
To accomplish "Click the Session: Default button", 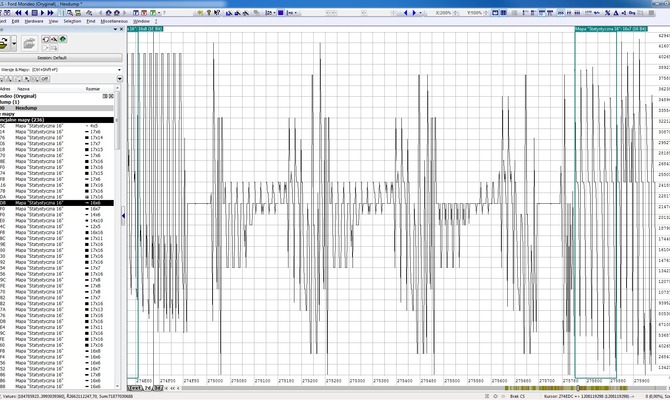I will (58, 58).
